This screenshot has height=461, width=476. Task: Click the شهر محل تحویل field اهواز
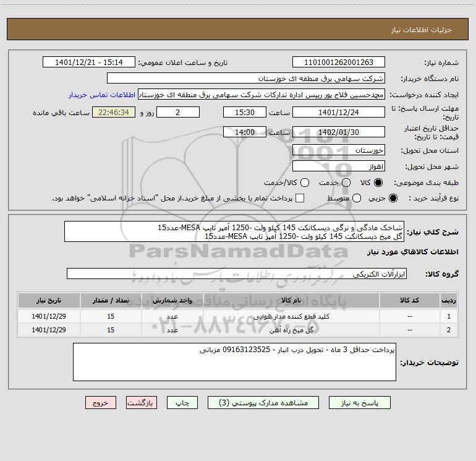click(338, 166)
